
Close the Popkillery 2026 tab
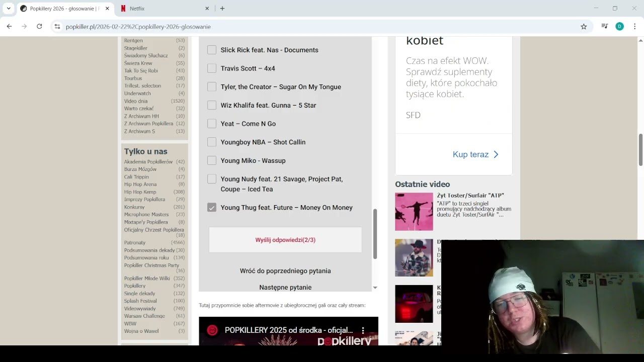107,9
